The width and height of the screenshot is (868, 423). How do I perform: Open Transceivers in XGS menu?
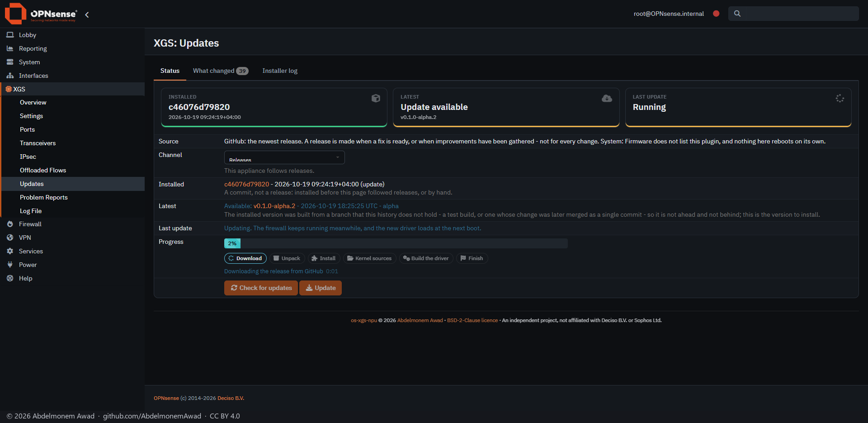[38, 143]
